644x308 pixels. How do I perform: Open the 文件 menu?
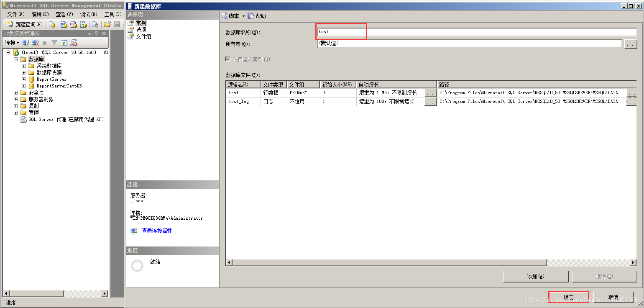[x=16, y=14]
